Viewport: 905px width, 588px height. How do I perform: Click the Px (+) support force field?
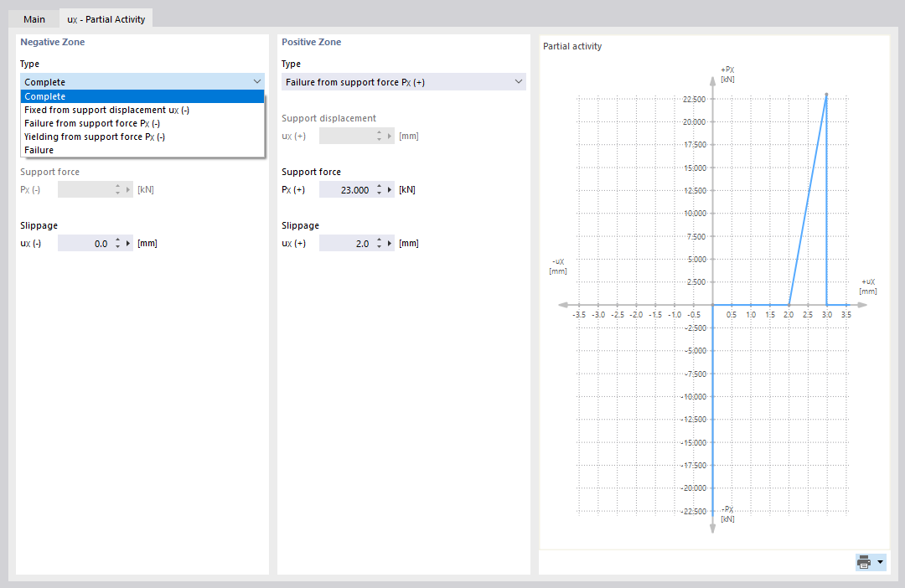pos(346,190)
